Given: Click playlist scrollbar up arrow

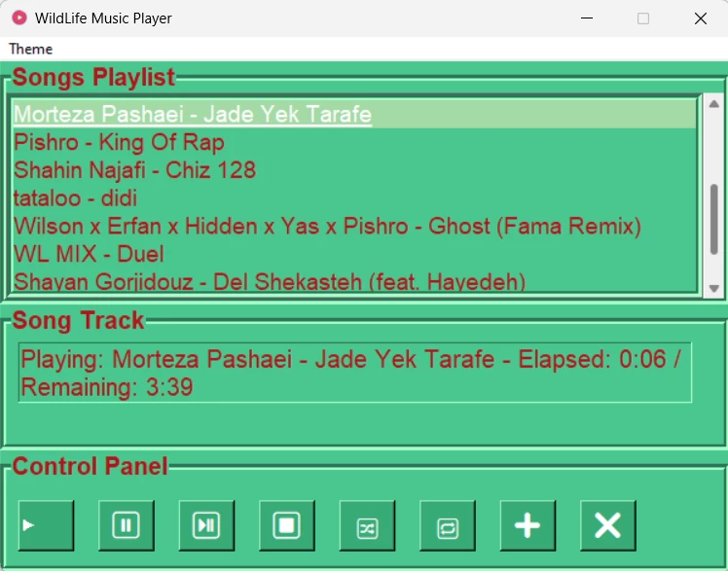Looking at the screenshot, I should pos(713,104).
